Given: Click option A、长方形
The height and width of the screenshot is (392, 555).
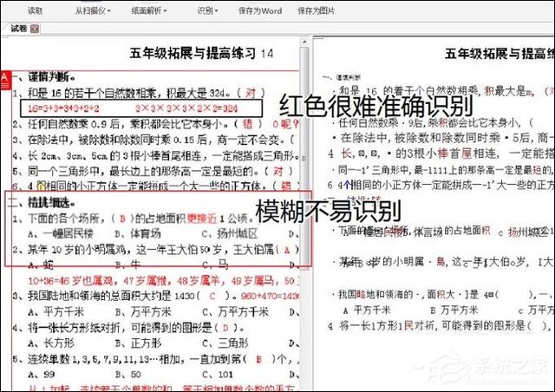Looking at the screenshot, I should tap(51, 343).
